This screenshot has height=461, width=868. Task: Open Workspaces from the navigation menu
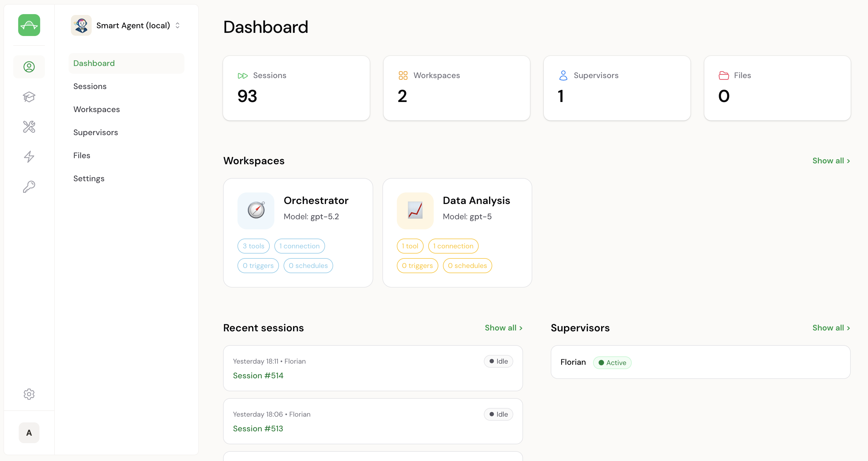point(96,109)
